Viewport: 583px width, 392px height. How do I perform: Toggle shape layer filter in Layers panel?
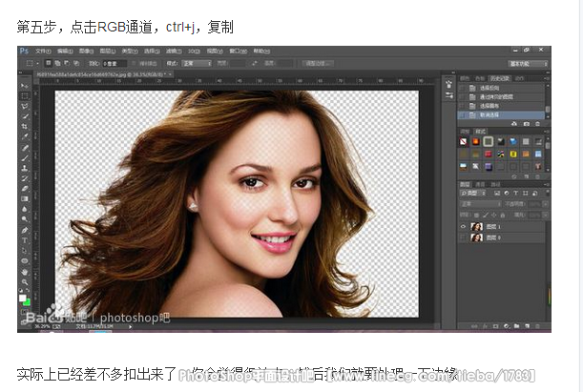tap(526, 194)
